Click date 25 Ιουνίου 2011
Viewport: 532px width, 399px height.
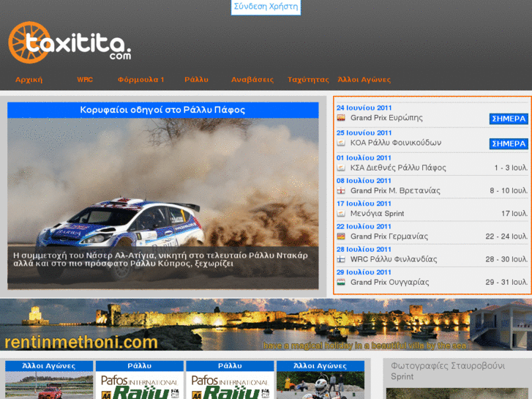point(364,133)
